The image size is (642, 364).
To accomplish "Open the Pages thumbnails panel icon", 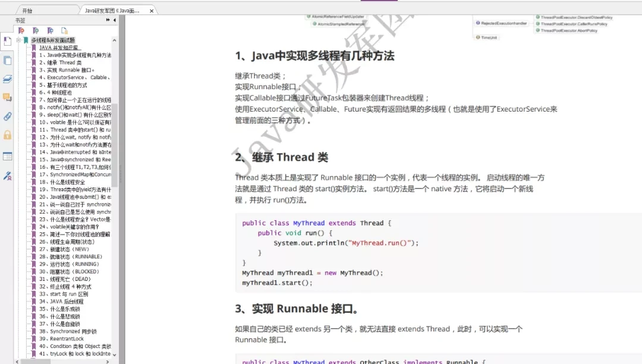I will 7,61.
